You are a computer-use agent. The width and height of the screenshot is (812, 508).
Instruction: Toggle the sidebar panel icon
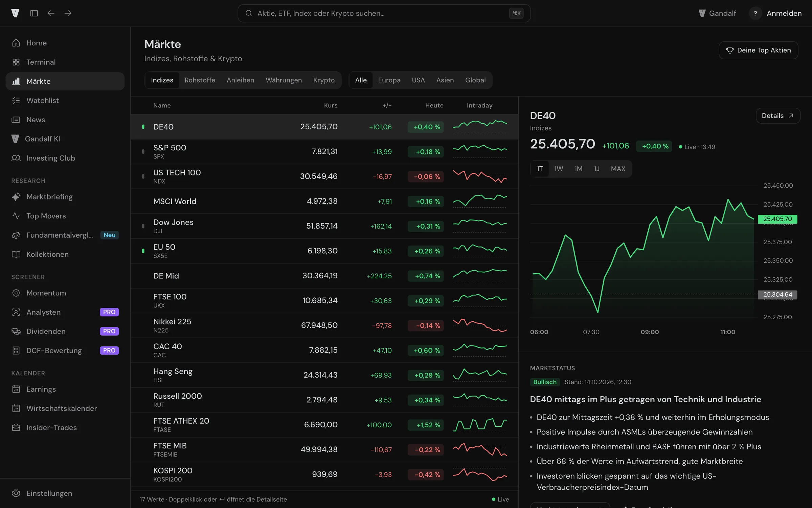tap(34, 13)
